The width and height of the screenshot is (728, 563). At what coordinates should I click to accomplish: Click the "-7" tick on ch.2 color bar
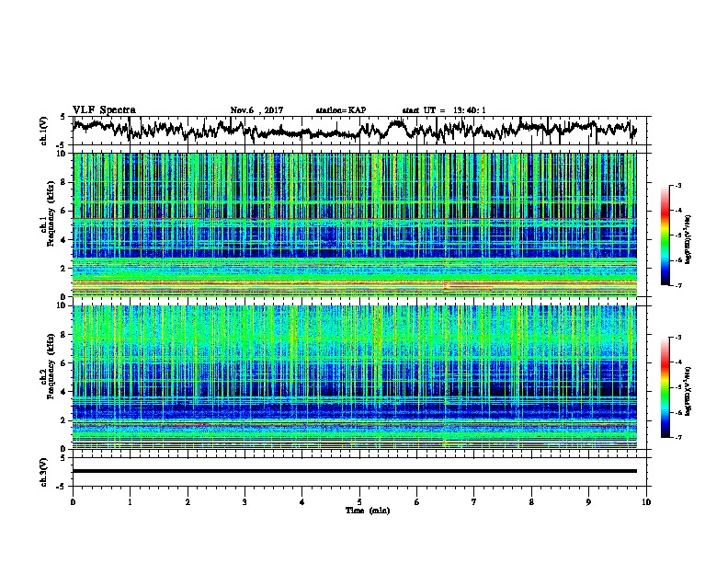coord(677,437)
